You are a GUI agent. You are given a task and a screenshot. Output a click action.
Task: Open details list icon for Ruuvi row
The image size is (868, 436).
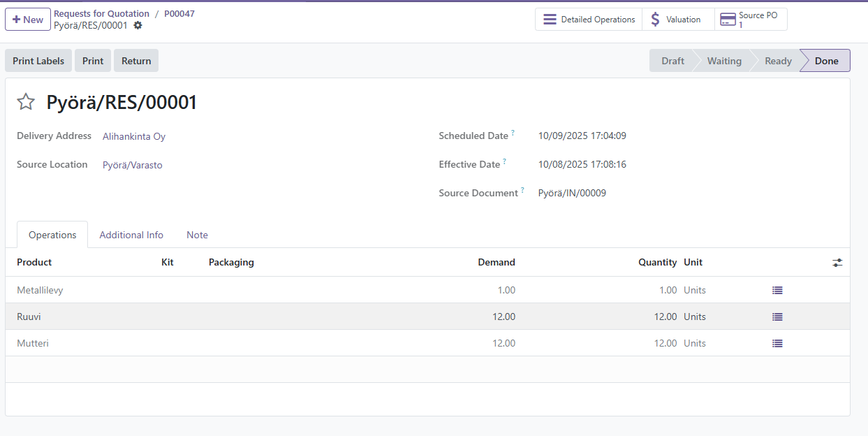tap(777, 317)
